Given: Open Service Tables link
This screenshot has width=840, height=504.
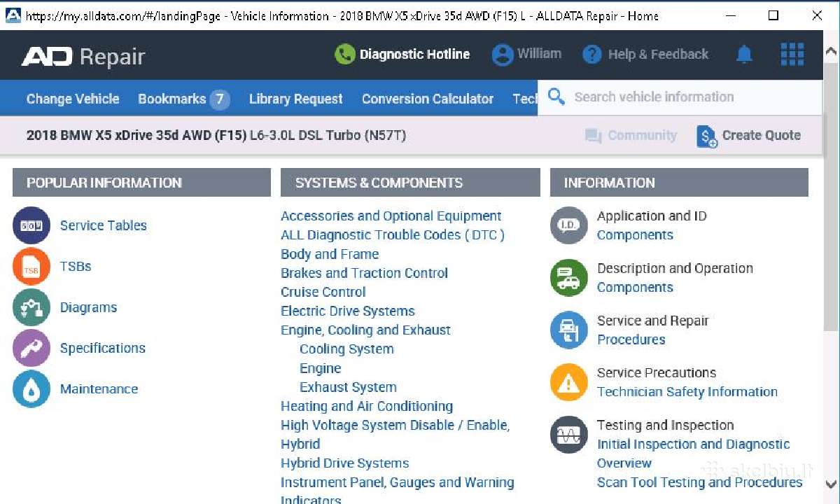Looking at the screenshot, I should coord(104,225).
